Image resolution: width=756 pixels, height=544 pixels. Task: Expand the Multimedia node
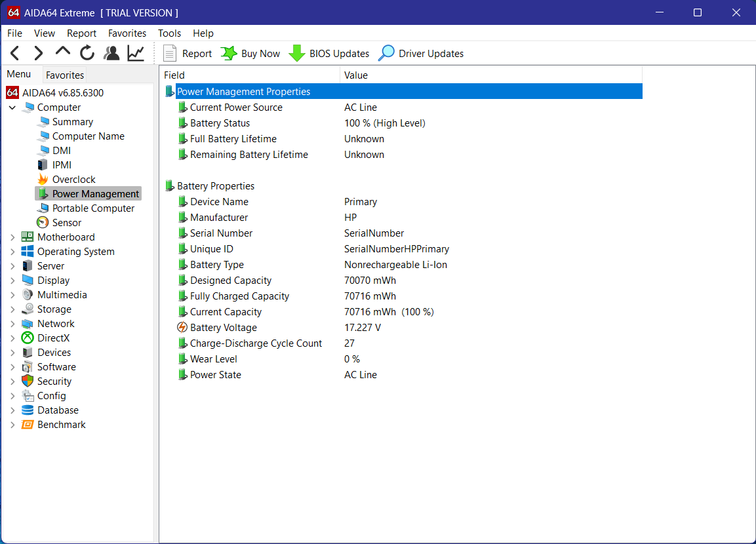click(x=12, y=295)
